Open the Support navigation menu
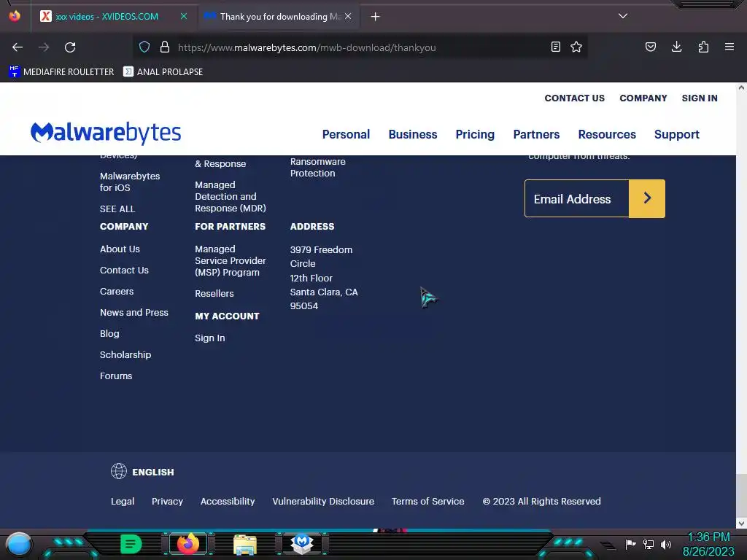The height and width of the screenshot is (560, 747). 676,135
